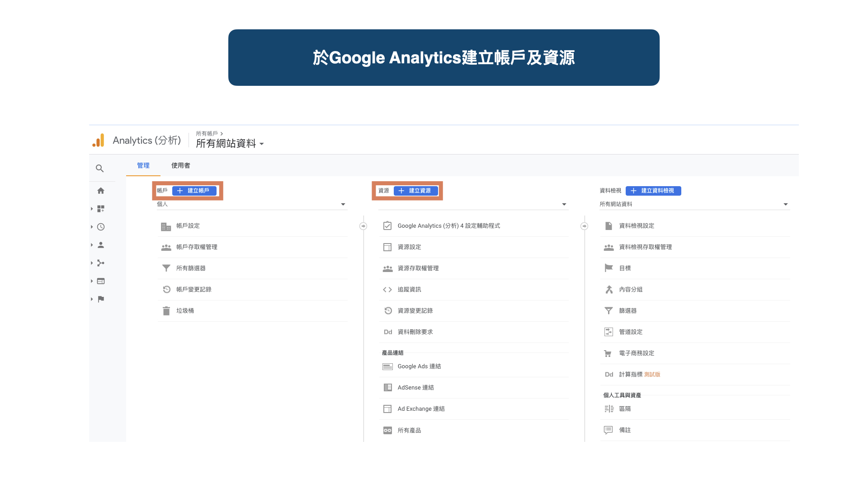Open the property selection dropdown arrow

click(x=564, y=205)
